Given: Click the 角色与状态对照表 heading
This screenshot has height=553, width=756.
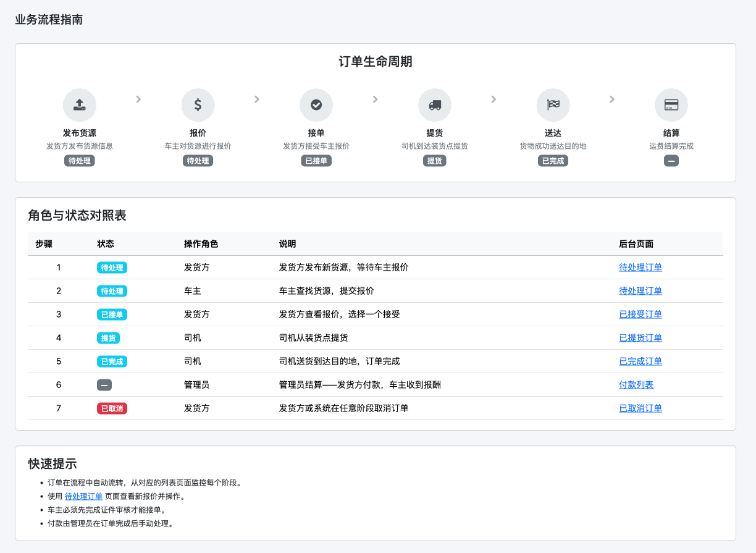Looking at the screenshot, I should 77,216.
